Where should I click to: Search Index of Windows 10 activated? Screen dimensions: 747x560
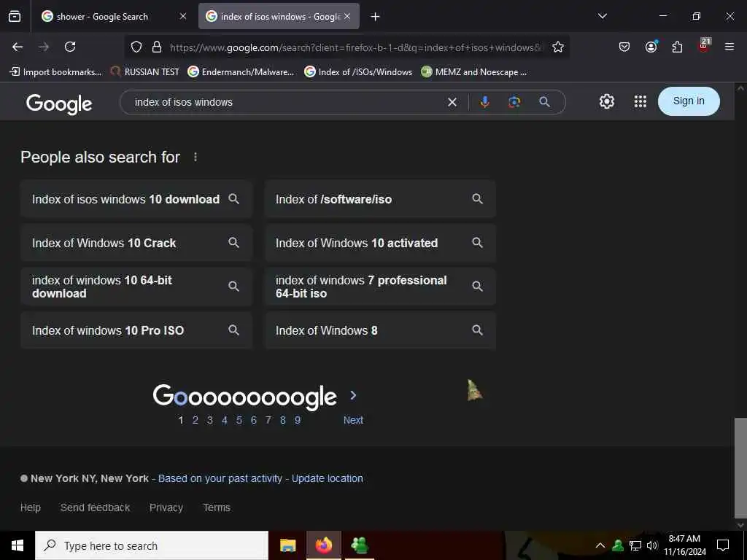[x=380, y=243]
